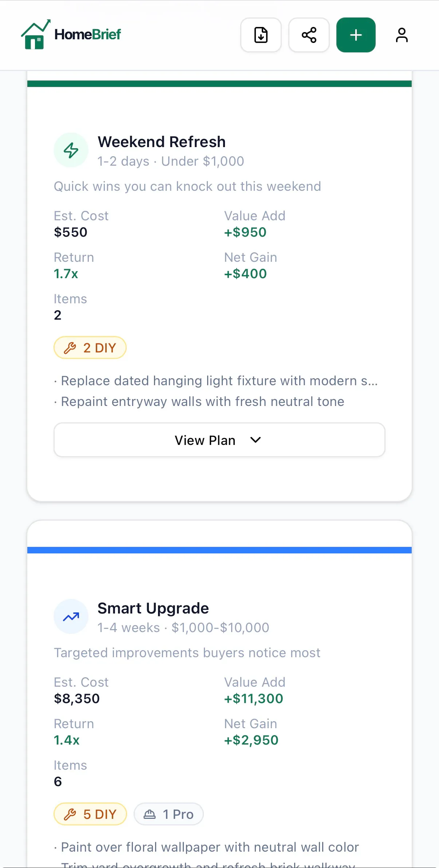Click the share icon button
Image resolution: width=439 pixels, height=868 pixels.
click(309, 35)
